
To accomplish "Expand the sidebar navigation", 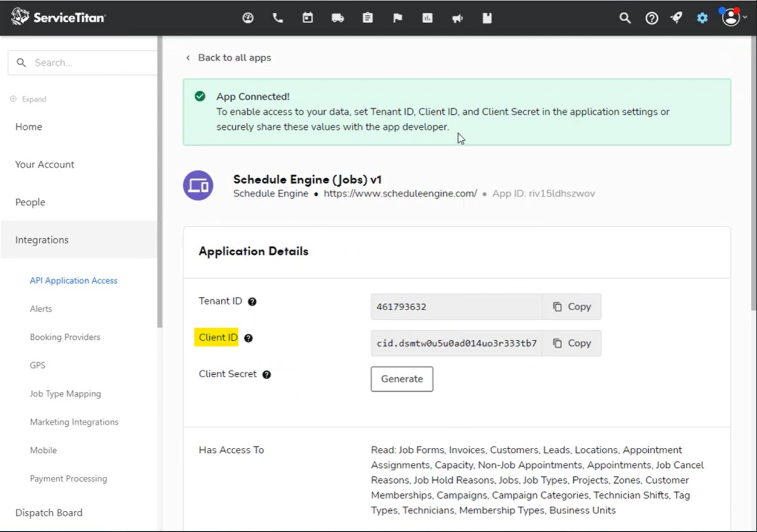I will coord(28,99).
